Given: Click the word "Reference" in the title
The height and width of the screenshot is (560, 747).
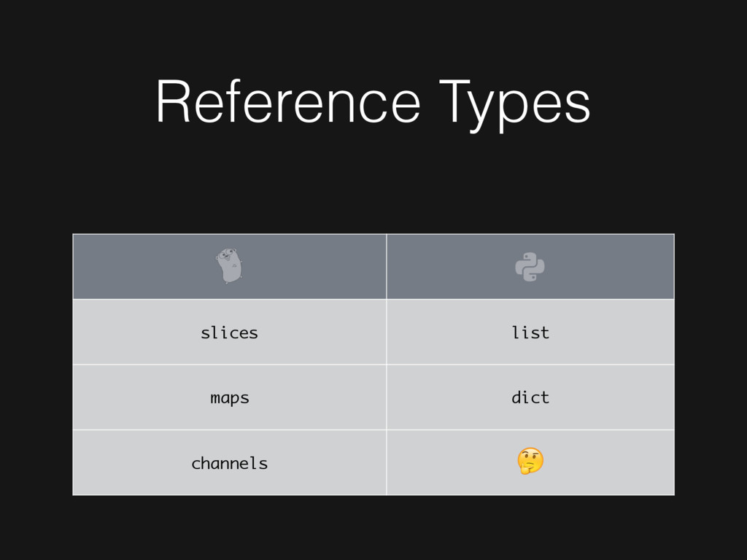Looking at the screenshot, I should pyautogui.click(x=289, y=101).
